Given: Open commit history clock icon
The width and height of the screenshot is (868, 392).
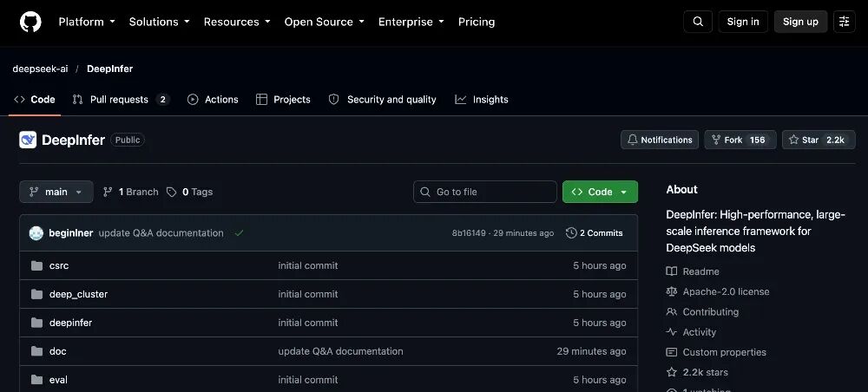Looking at the screenshot, I should [571, 233].
